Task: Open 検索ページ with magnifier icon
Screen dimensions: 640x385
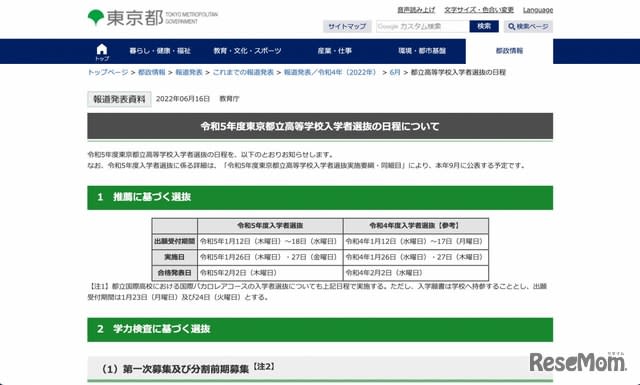Action: coord(528,27)
